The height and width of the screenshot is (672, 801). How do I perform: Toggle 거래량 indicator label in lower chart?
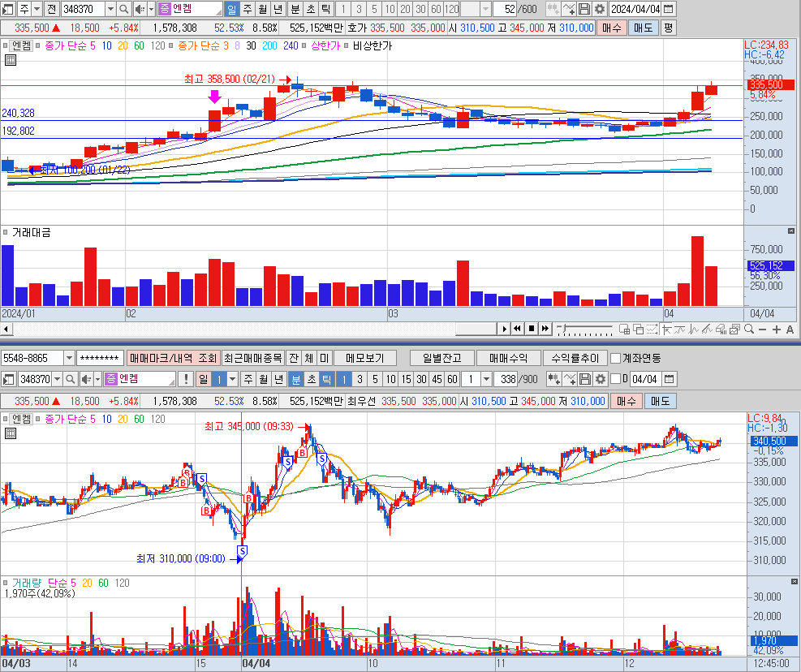coord(27,583)
